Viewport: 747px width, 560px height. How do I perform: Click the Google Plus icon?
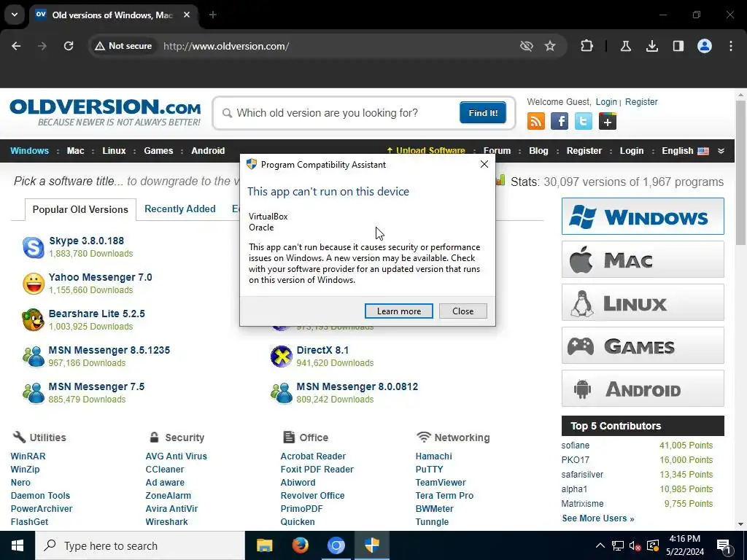[608, 121]
